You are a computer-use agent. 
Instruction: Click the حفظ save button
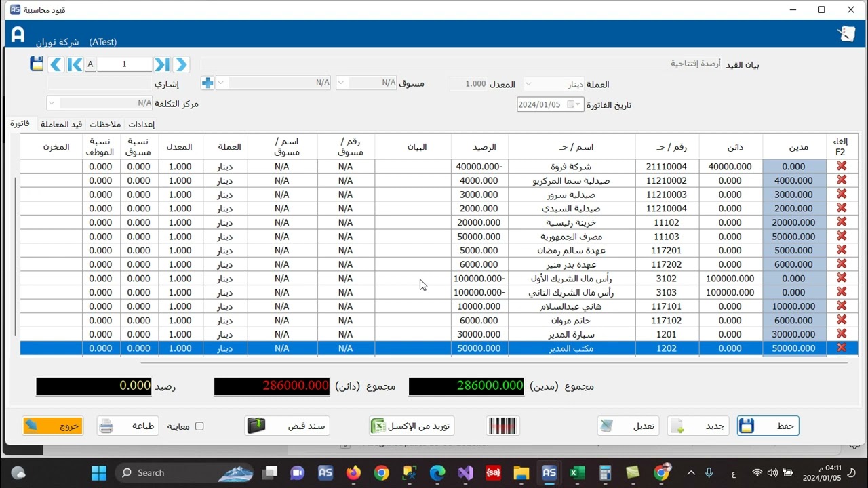pyautogui.click(x=768, y=426)
